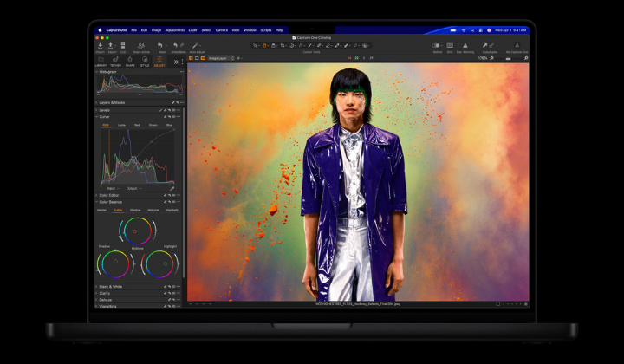Open the Style tool tab

point(145,62)
